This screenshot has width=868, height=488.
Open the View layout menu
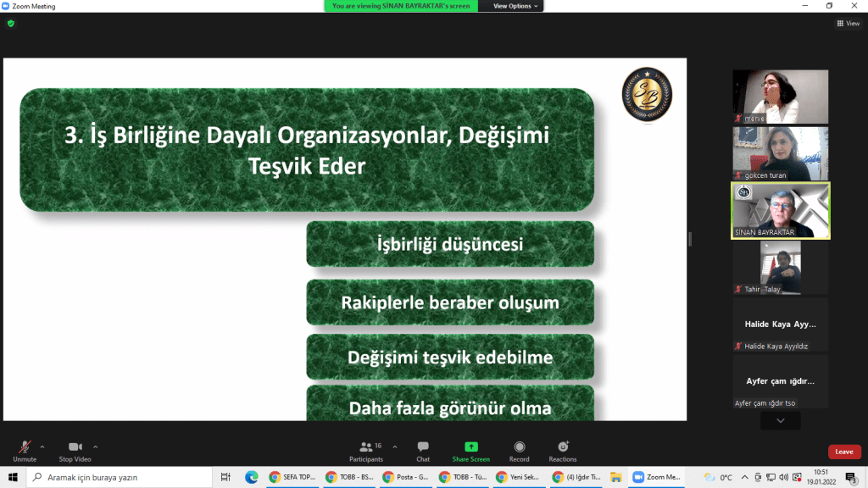(848, 24)
